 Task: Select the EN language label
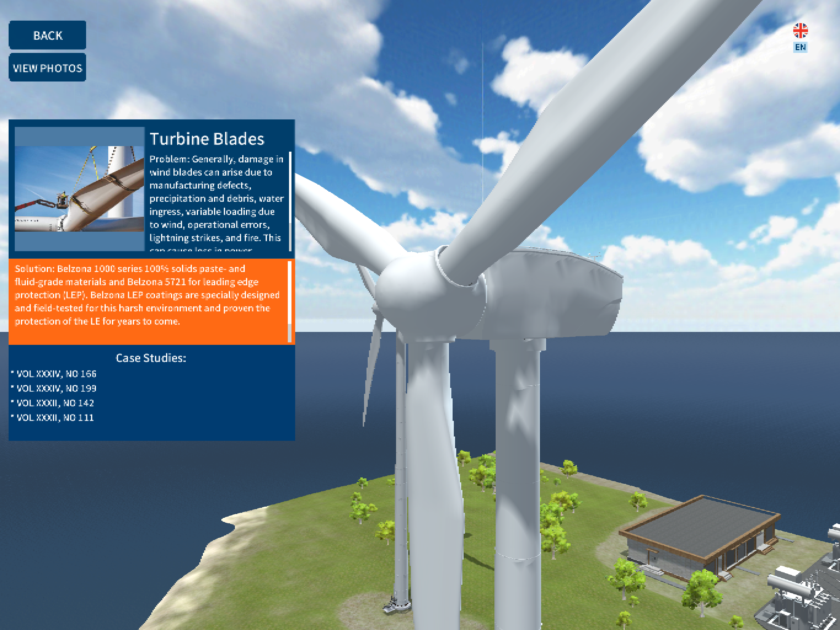click(x=800, y=47)
